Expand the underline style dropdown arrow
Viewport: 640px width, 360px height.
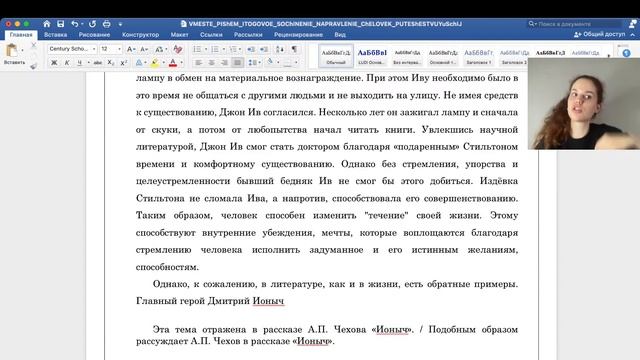(x=89, y=63)
